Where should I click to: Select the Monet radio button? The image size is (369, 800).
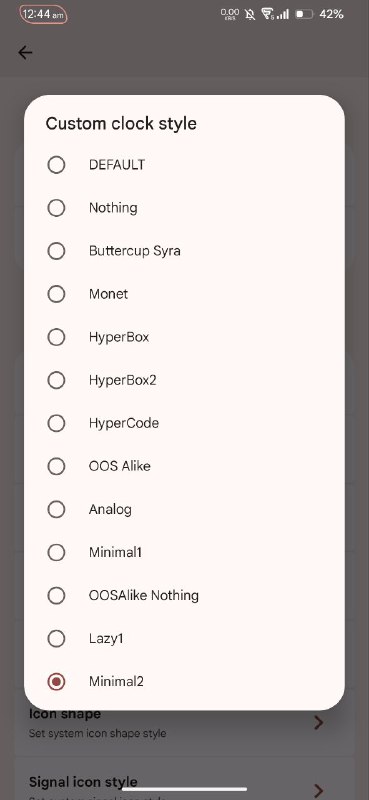click(56, 294)
